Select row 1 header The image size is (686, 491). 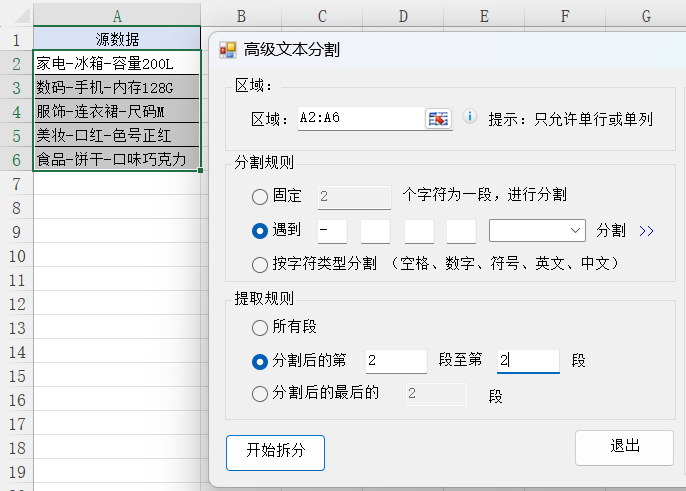[x=16, y=39]
